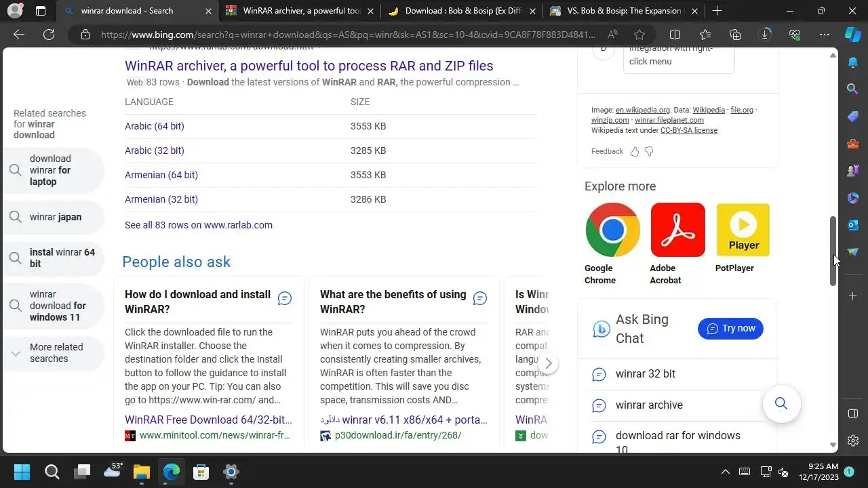
Task: Open the profile avatar in the title bar
Action: click(15, 11)
